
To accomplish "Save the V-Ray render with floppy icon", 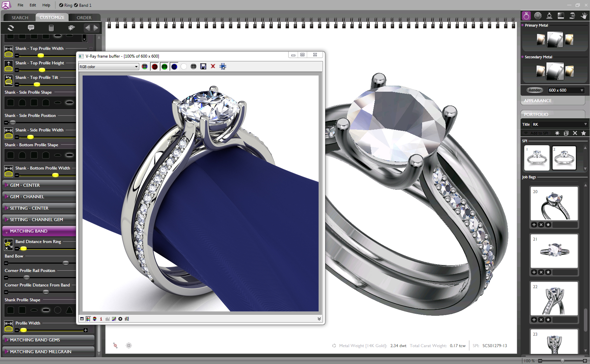I will click(203, 67).
